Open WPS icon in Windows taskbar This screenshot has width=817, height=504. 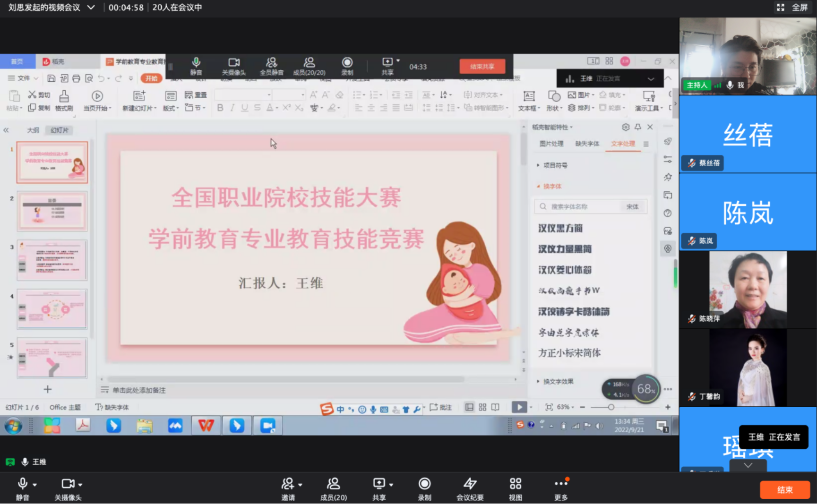[x=206, y=426]
